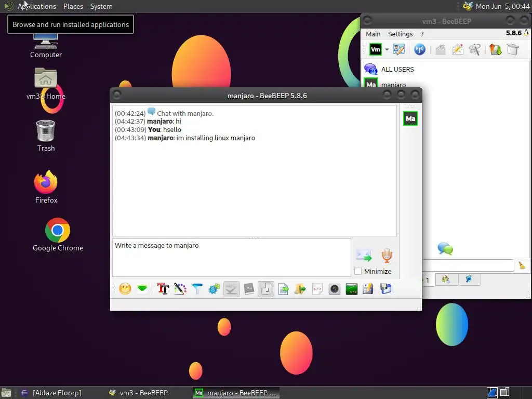Click the chat bubbles icon in vm3 window

coord(445,249)
